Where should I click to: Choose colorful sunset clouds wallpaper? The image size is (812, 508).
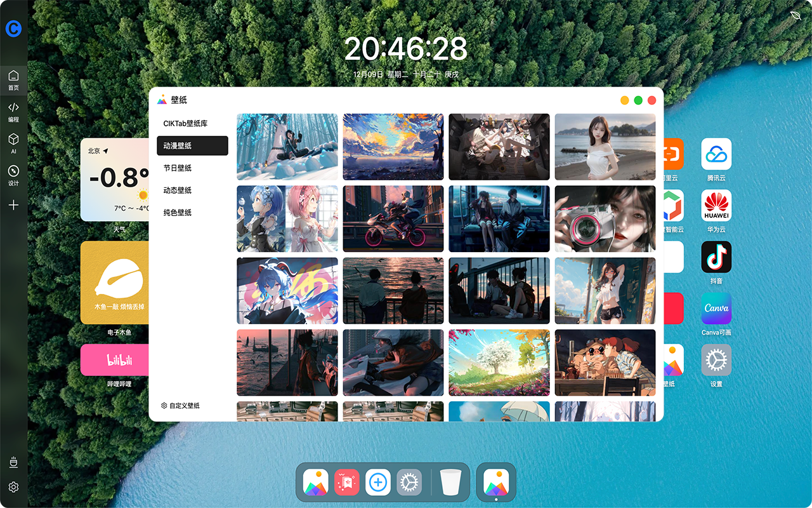tap(393, 147)
